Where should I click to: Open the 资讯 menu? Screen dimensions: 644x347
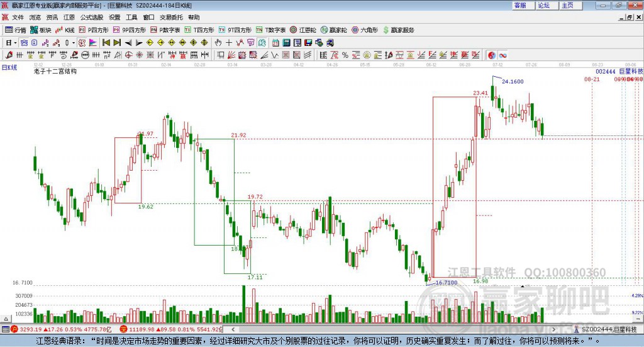click(x=52, y=17)
